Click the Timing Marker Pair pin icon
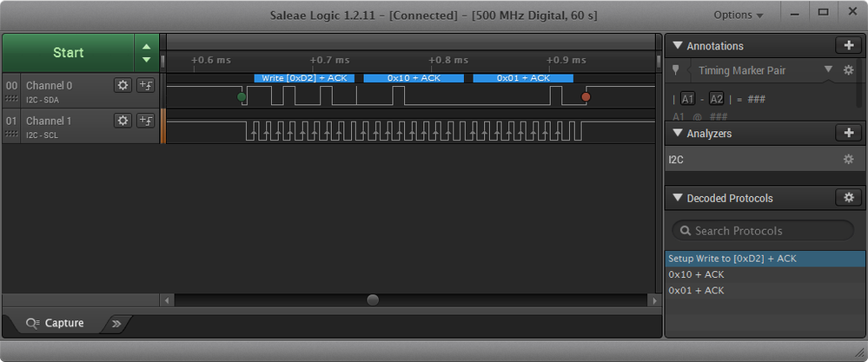The image size is (868, 362). coord(675,70)
